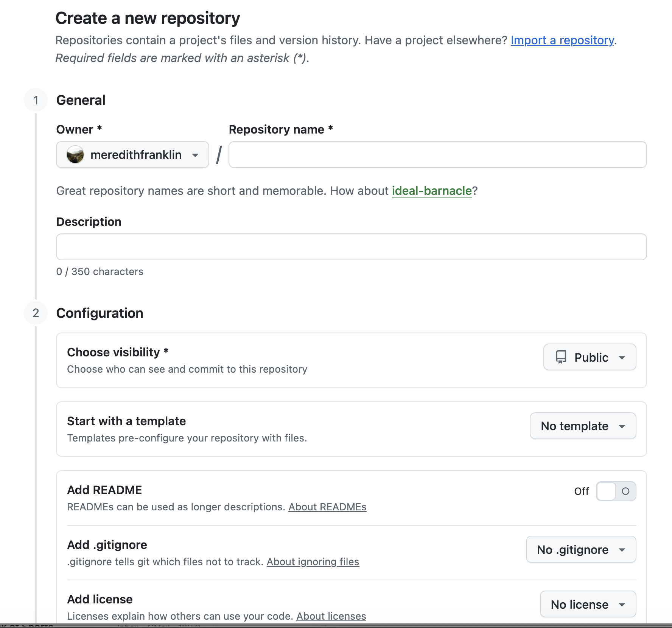Open the About licenses link
Screen dimensions: 672x628
[x=331, y=616]
